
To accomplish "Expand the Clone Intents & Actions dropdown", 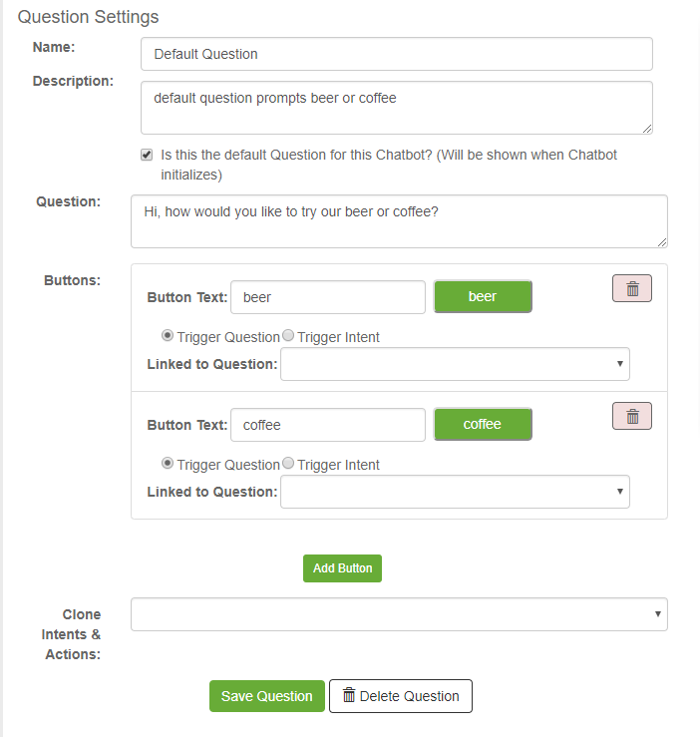I will (399, 614).
